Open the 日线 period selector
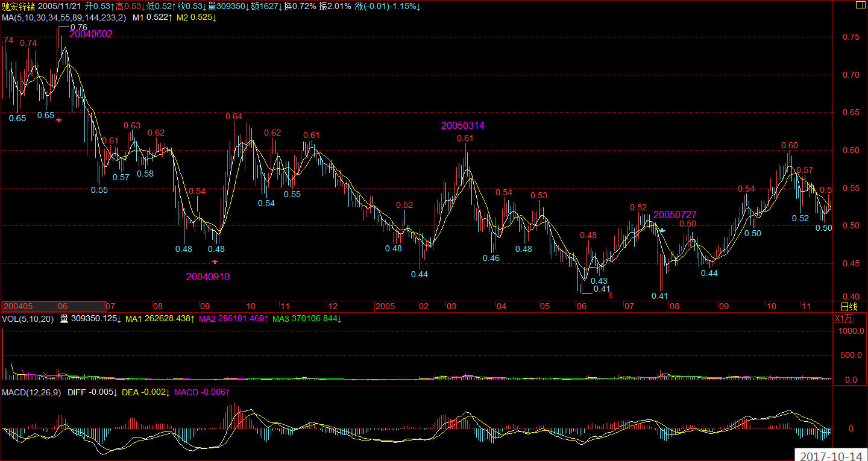This screenshot has height=461, width=868. (x=849, y=306)
